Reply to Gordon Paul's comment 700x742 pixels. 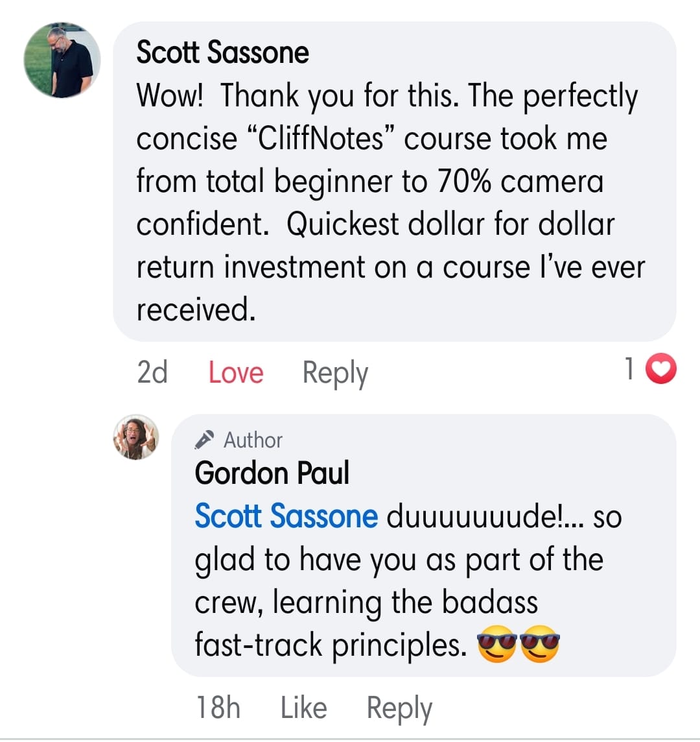[399, 708]
